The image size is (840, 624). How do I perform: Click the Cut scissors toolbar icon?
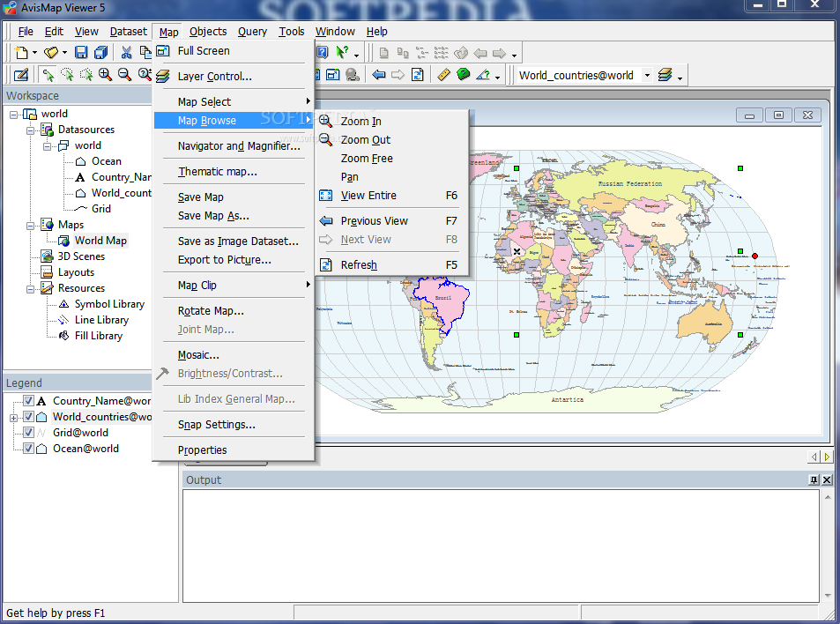pos(126,53)
